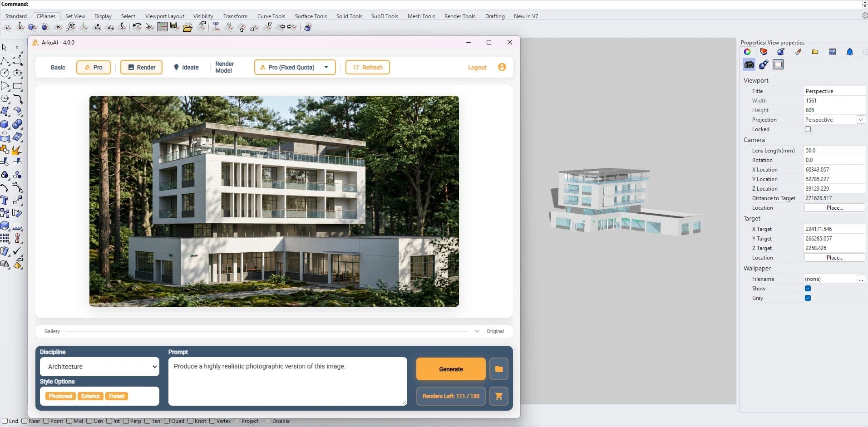Select the Rectangular Array grid tool

[5, 238]
